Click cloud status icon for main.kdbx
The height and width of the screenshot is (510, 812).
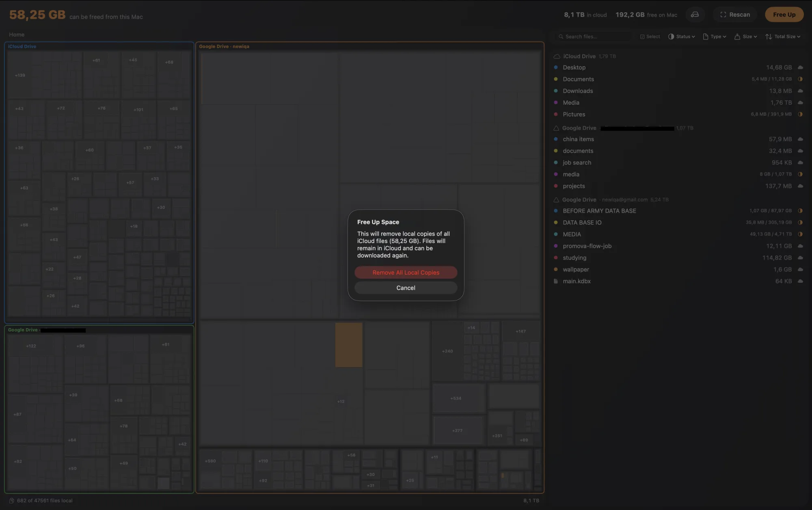tap(800, 281)
